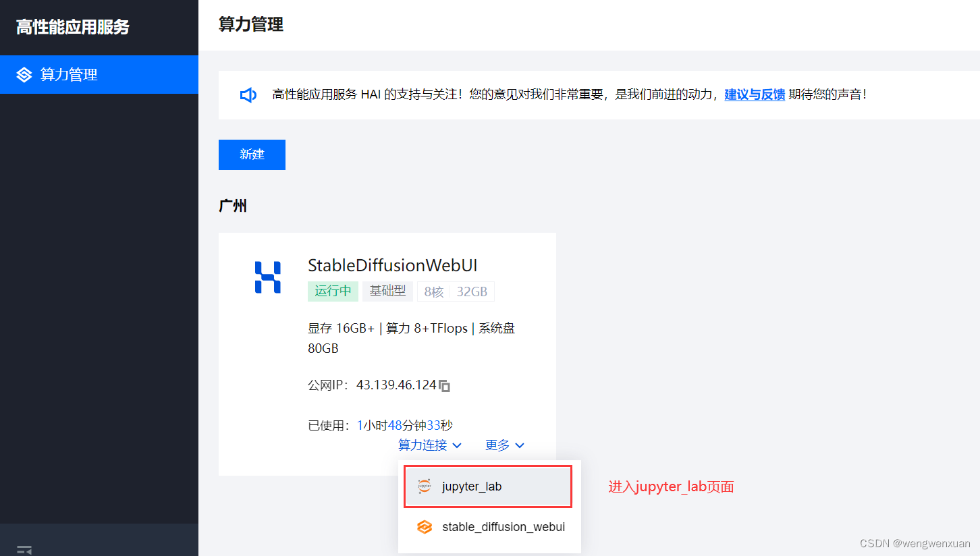
Task: Select the IP address 43.139.46.124
Action: [396, 385]
